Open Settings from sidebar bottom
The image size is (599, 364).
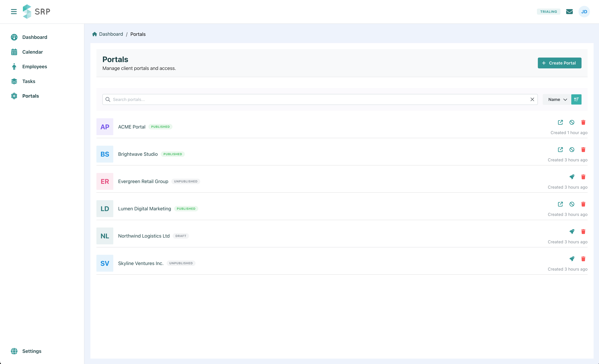[x=32, y=351]
